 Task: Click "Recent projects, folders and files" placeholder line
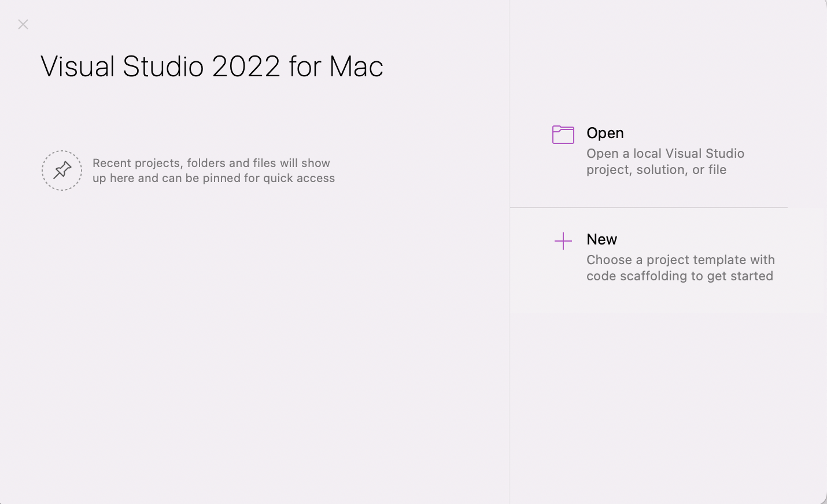point(211,163)
